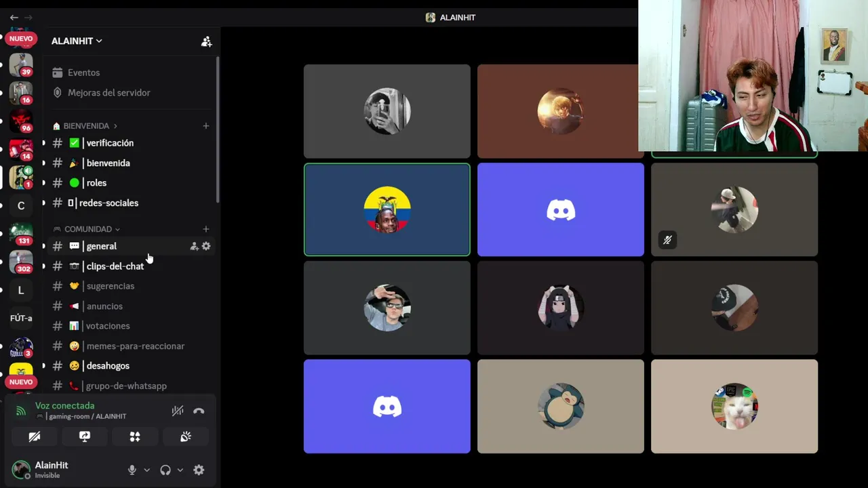Go forward with the right arrow
Viewport: 868px width, 488px height.
tap(28, 17)
